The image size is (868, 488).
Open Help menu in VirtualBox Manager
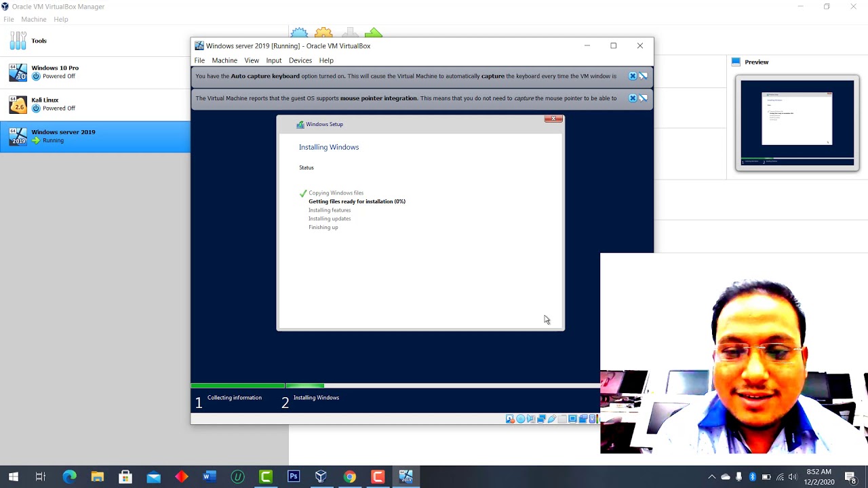point(61,20)
